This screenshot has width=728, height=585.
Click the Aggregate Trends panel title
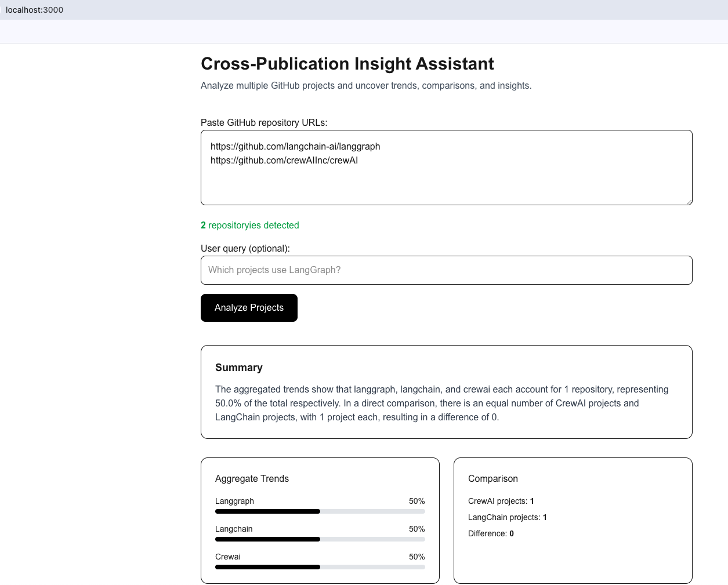pyautogui.click(x=252, y=479)
